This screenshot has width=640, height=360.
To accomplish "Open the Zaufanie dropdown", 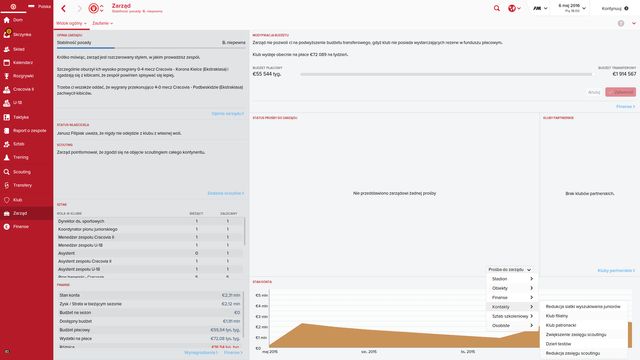I will (x=102, y=23).
